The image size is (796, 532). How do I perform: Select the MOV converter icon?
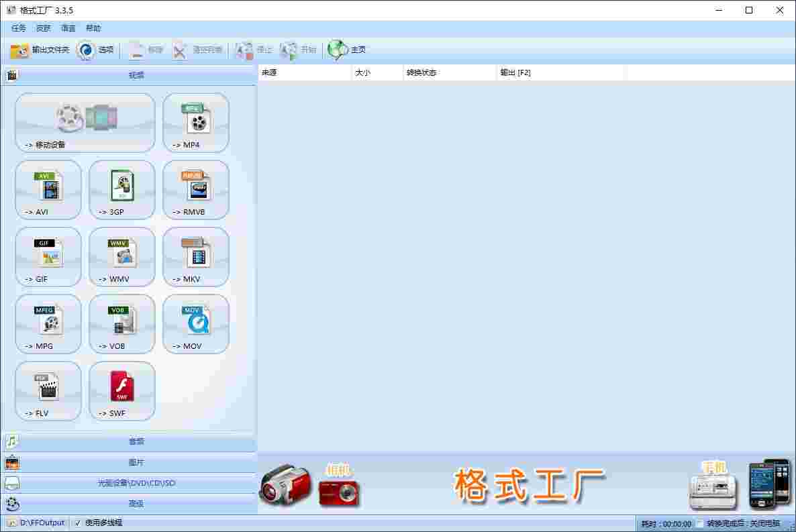195,324
